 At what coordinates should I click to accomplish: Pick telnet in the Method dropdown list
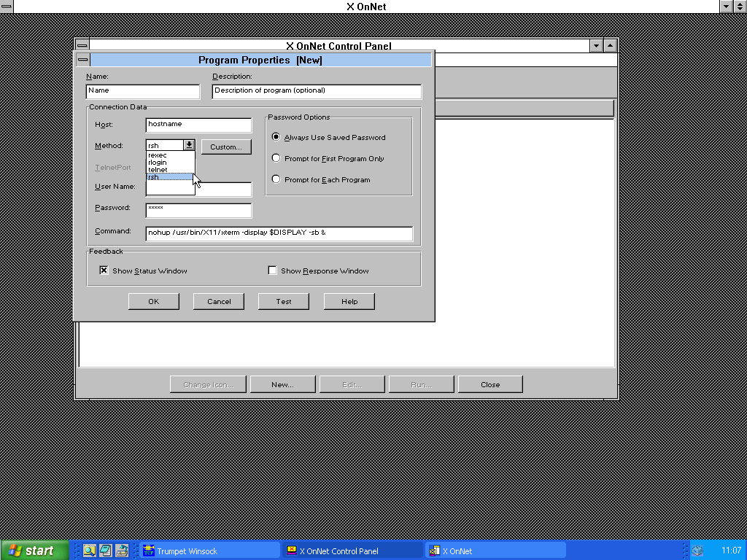coord(158,170)
